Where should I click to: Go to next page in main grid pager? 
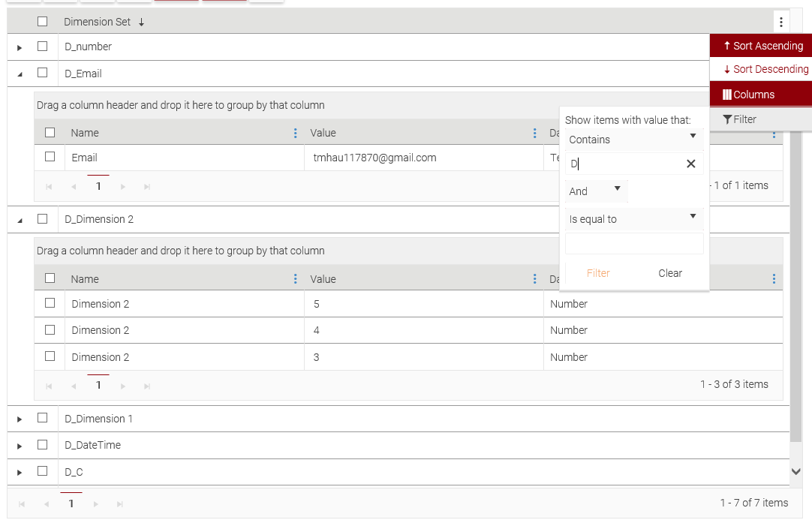(x=95, y=504)
